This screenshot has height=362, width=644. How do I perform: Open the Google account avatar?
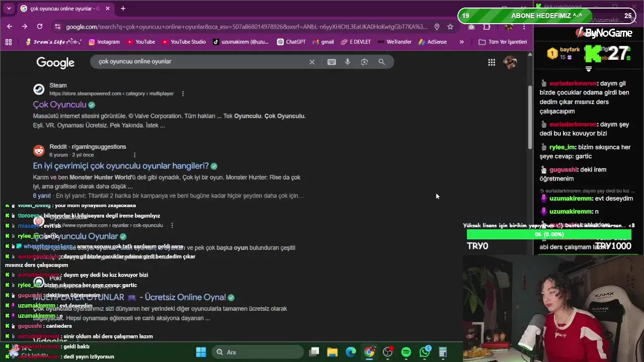(x=510, y=62)
